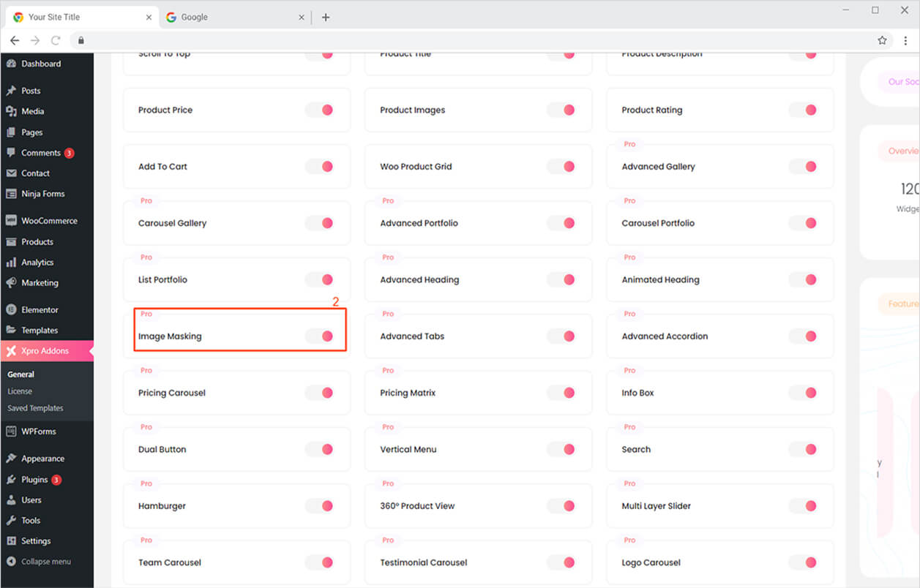The height and width of the screenshot is (588, 920).
Task: Open the Chrome three-dot menu
Action: tap(905, 40)
